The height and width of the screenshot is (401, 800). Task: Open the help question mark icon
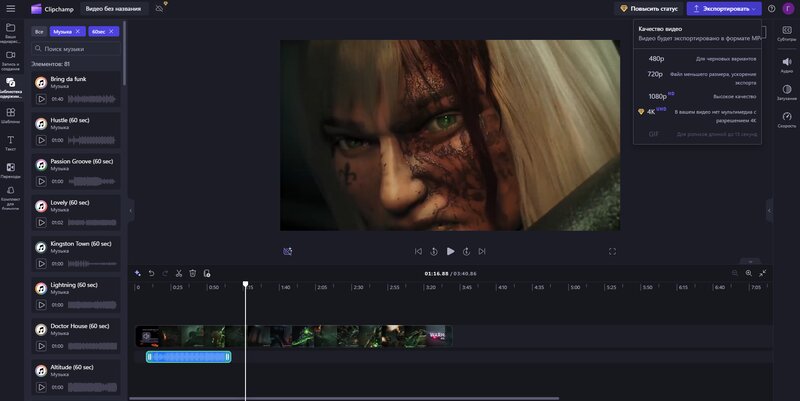click(772, 9)
